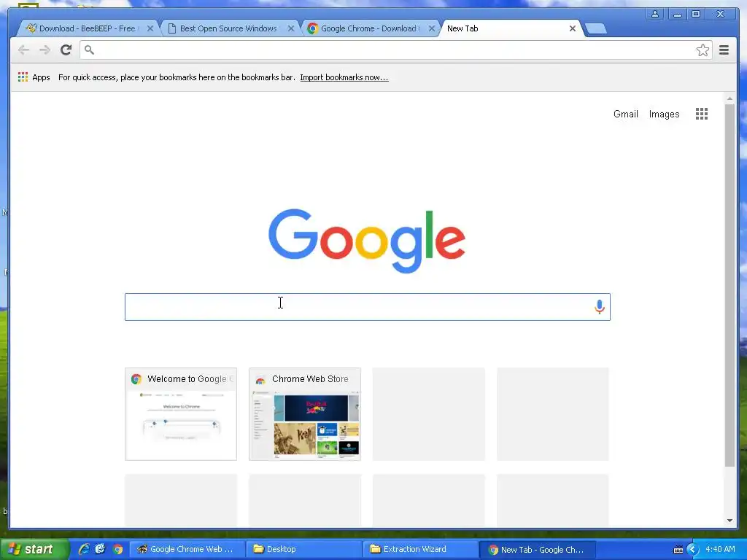Click the vertical scrollbar thumb
This screenshot has width=747, height=560.
[x=729, y=285]
